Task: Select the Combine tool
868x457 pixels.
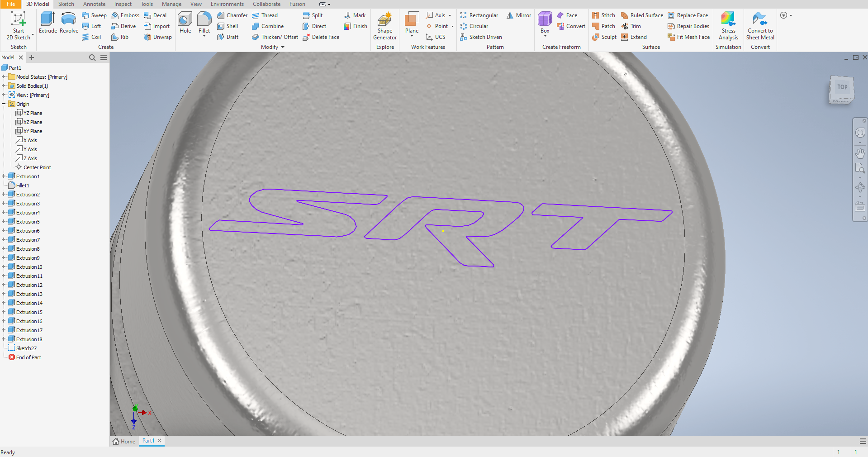Action: pos(268,26)
